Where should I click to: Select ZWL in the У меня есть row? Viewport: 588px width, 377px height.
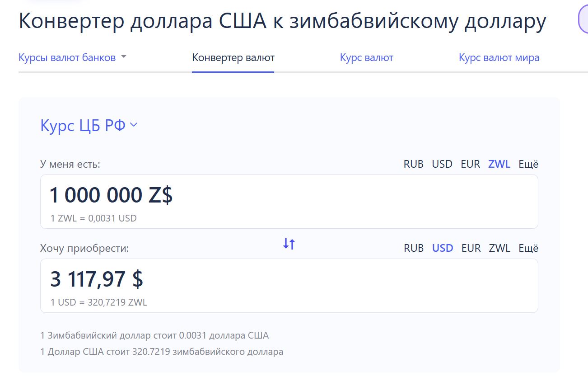coord(499,164)
